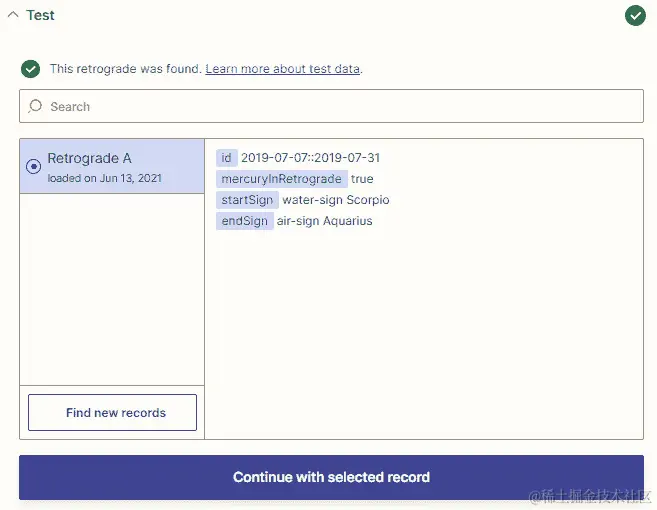Image resolution: width=657 pixels, height=510 pixels.
Task: Click the "air-sign Aquarius" value
Action: click(x=325, y=221)
